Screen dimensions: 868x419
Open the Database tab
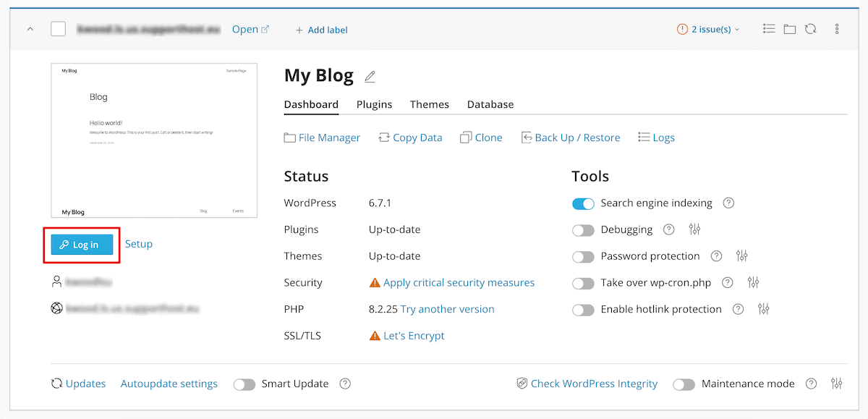coord(490,104)
